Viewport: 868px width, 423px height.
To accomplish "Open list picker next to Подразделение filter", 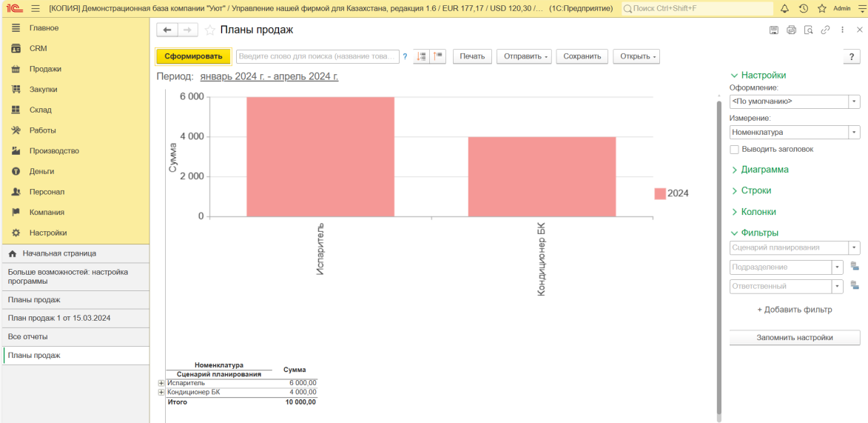I will coord(855,267).
